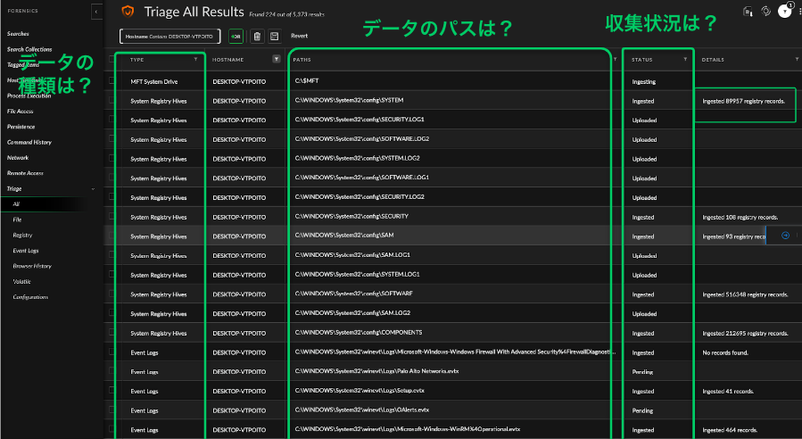Open Network in the sidebar

point(18,158)
